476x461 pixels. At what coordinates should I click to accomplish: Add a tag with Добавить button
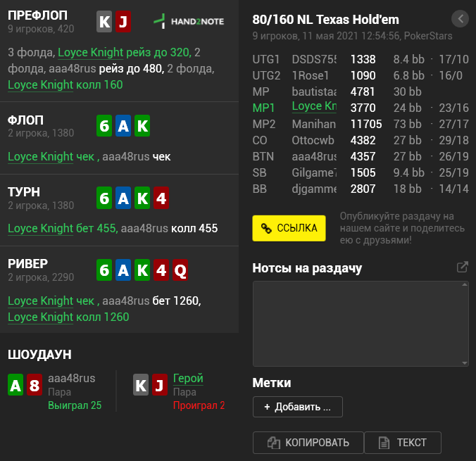tap(297, 407)
